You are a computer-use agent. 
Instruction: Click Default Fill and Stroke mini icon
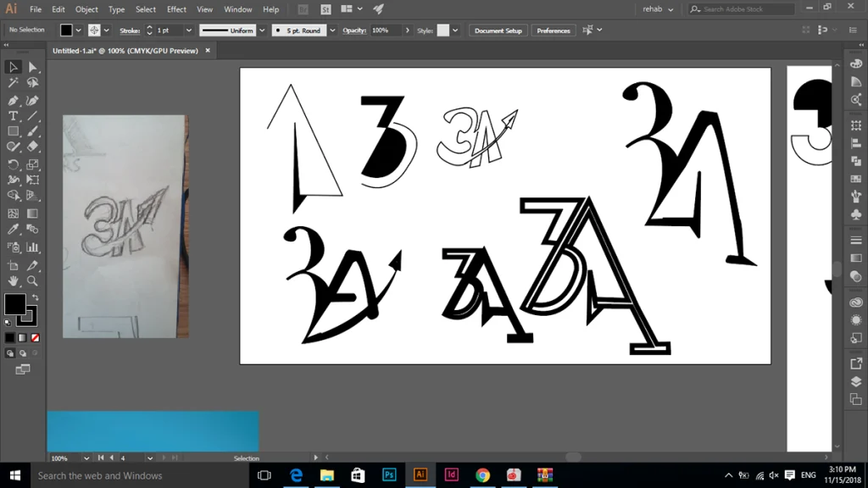pos(8,322)
